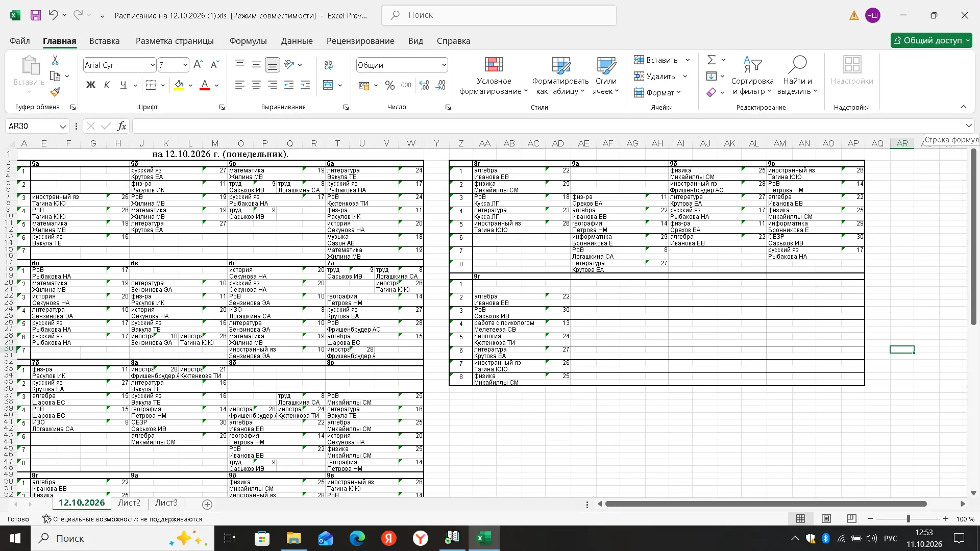Open the font name Arial Cyr dropdown

(152, 65)
